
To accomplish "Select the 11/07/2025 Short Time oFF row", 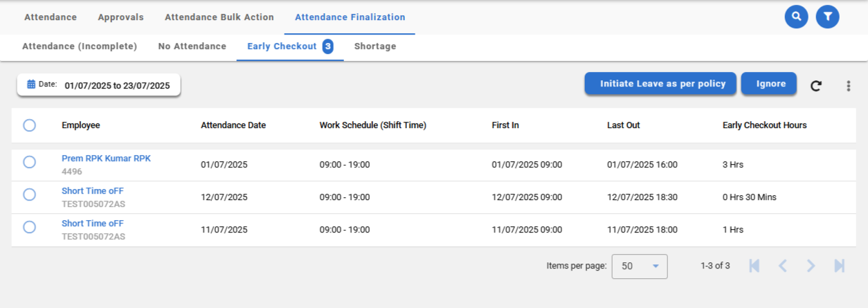I will pos(29,227).
